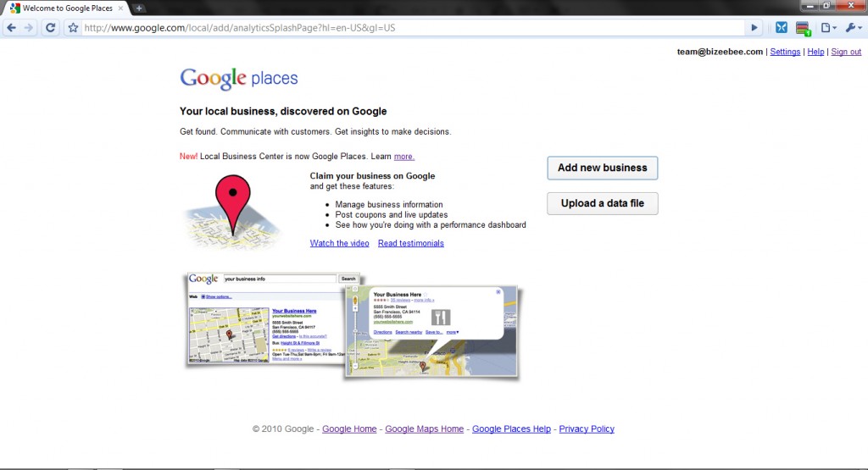Click the heading 'Your local business, discovered on Google'
This screenshot has height=470, width=868.
click(283, 111)
